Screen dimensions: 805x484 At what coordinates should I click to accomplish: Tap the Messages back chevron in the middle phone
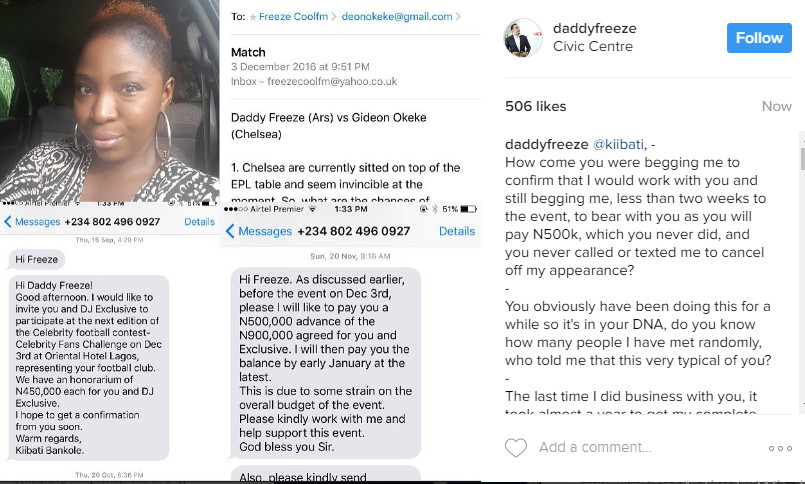[230, 231]
